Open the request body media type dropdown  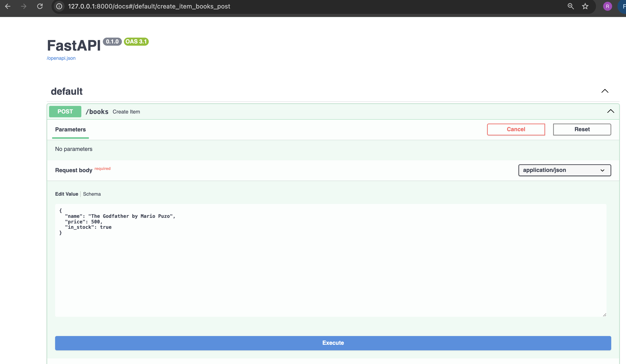tap(564, 170)
